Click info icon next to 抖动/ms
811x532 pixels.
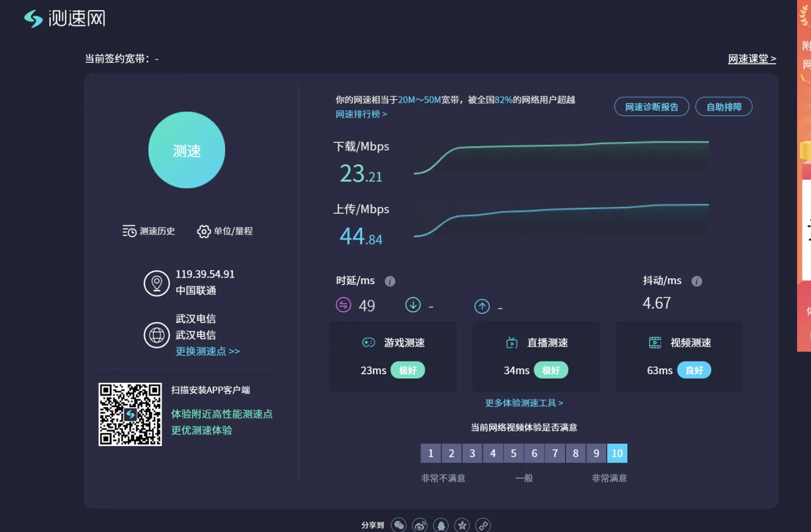(x=697, y=281)
